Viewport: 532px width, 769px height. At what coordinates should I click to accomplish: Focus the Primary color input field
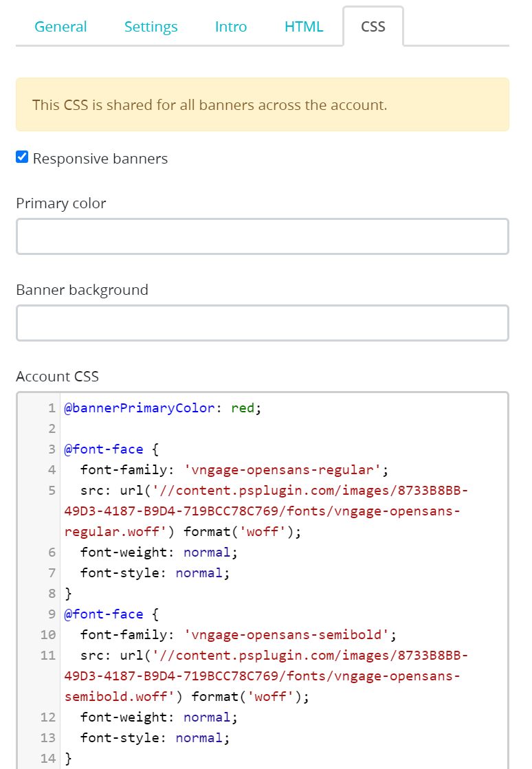[262, 236]
